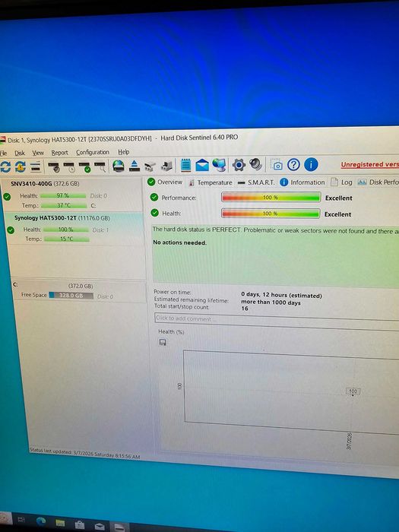Viewport: 399px width, 532px height.
Task: Click the blue envelope email icon
Action: (x=202, y=165)
